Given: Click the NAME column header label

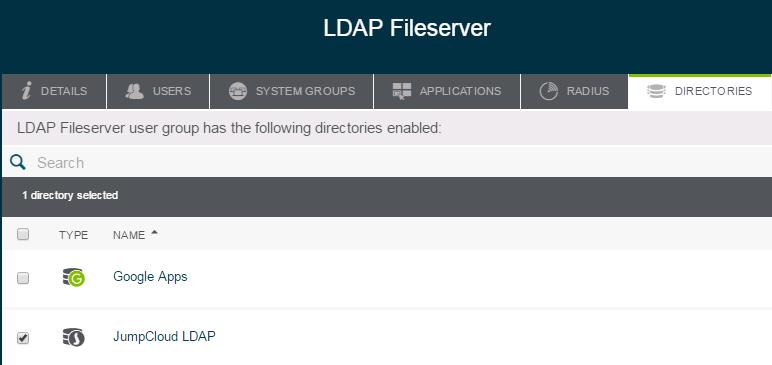Looking at the screenshot, I should coord(129,235).
